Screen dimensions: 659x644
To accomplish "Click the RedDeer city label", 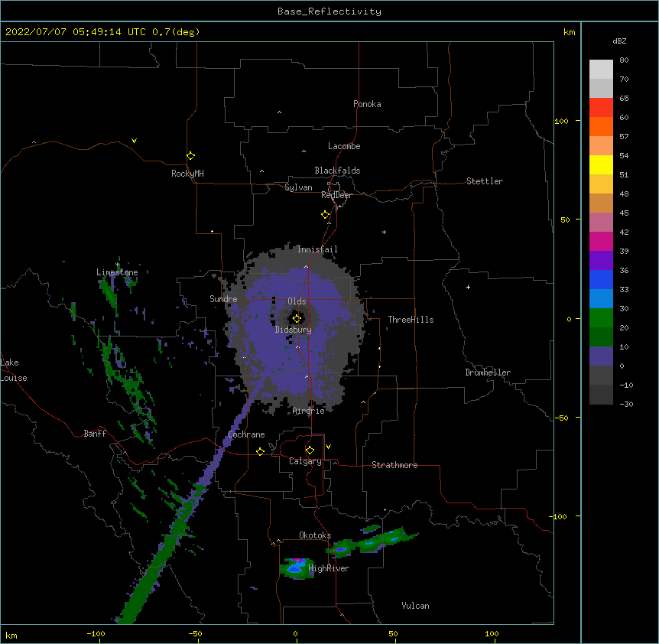I will pos(336,195).
